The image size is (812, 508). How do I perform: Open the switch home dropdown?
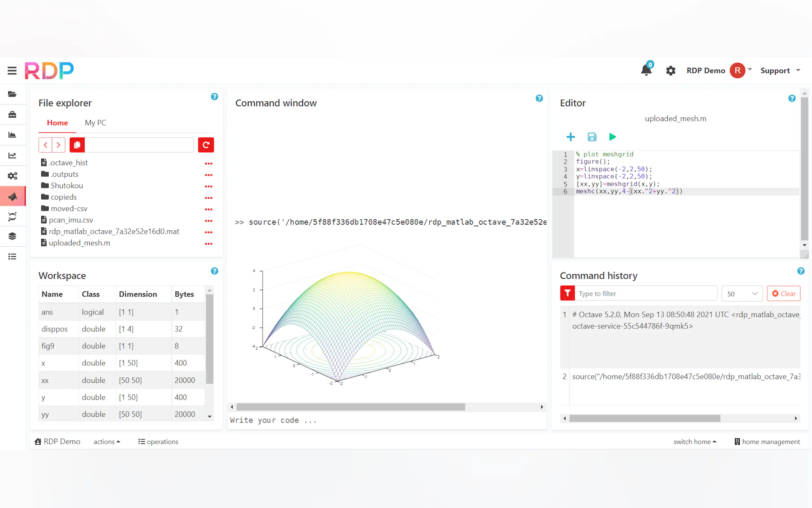(694, 441)
